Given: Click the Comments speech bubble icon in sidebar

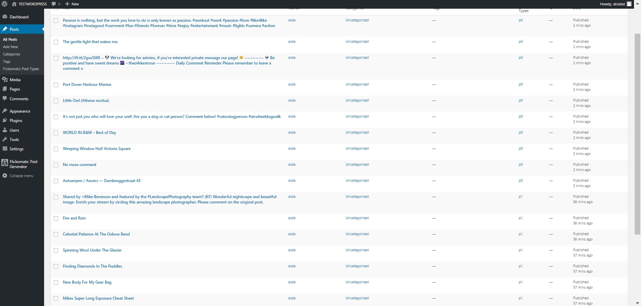Looking at the screenshot, I should point(5,99).
